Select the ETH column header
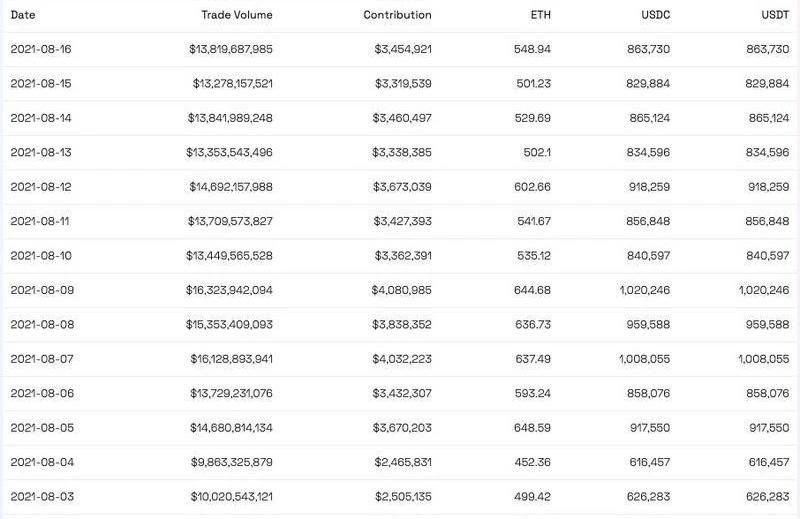The image size is (800, 519). 540,15
